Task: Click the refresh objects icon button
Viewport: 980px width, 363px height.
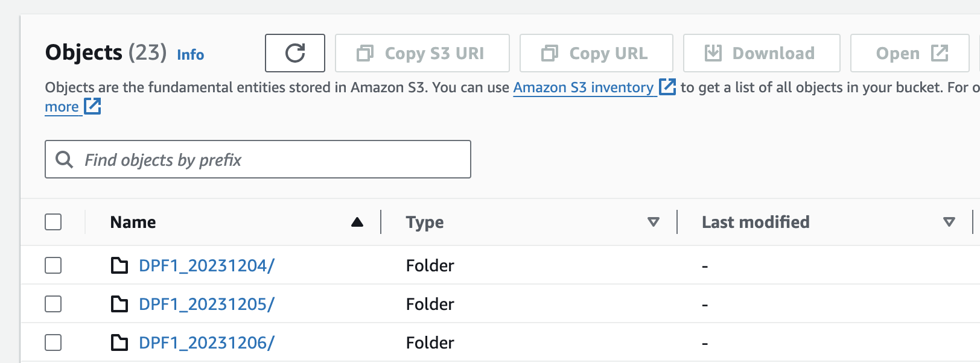Action: 295,53
